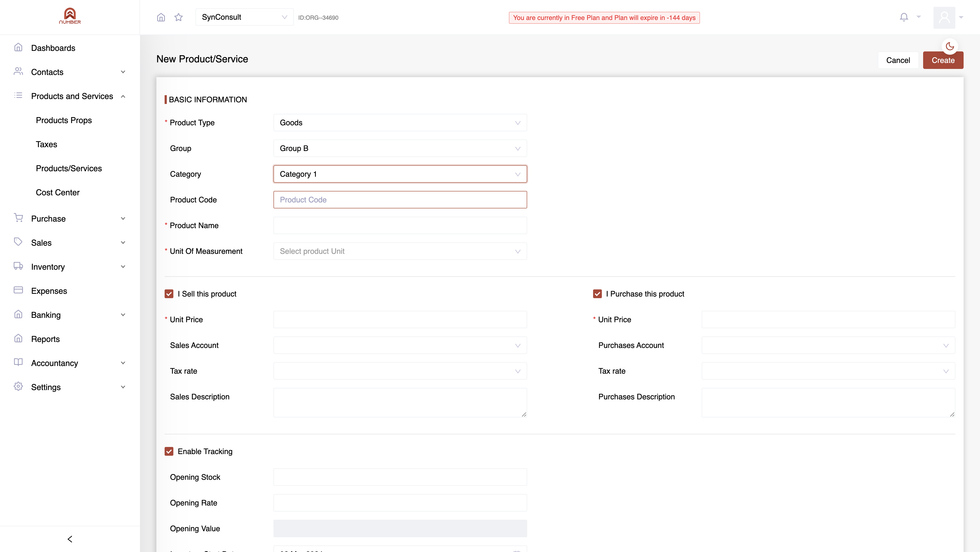Uncheck I Sell this product
The width and height of the screenshot is (980, 552).
[x=169, y=294]
